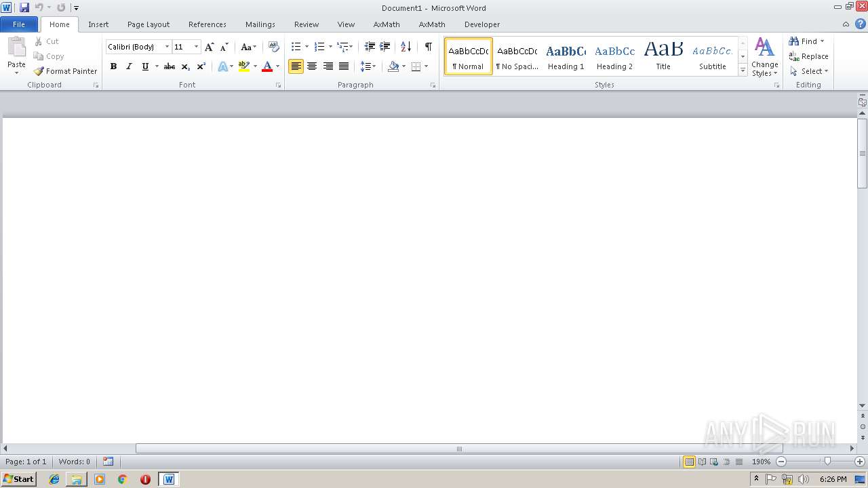This screenshot has height=488, width=868.
Task: Apply strikethrough formatting
Action: click(x=170, y=66)
